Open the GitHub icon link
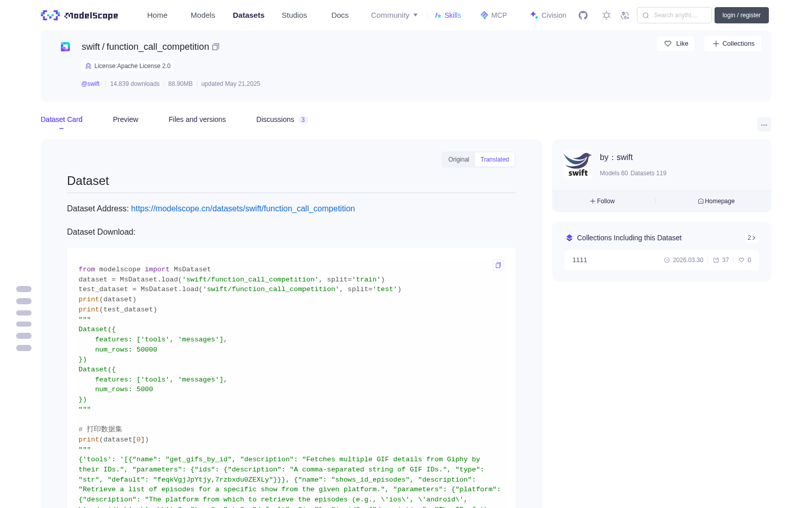 point(583,15)
